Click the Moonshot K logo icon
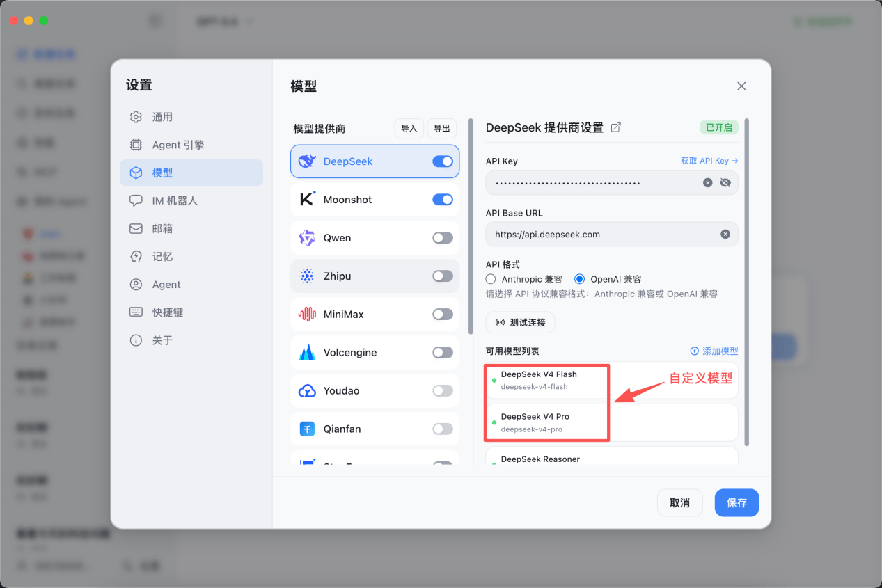882x588 pixels. [x=307, y=199]
